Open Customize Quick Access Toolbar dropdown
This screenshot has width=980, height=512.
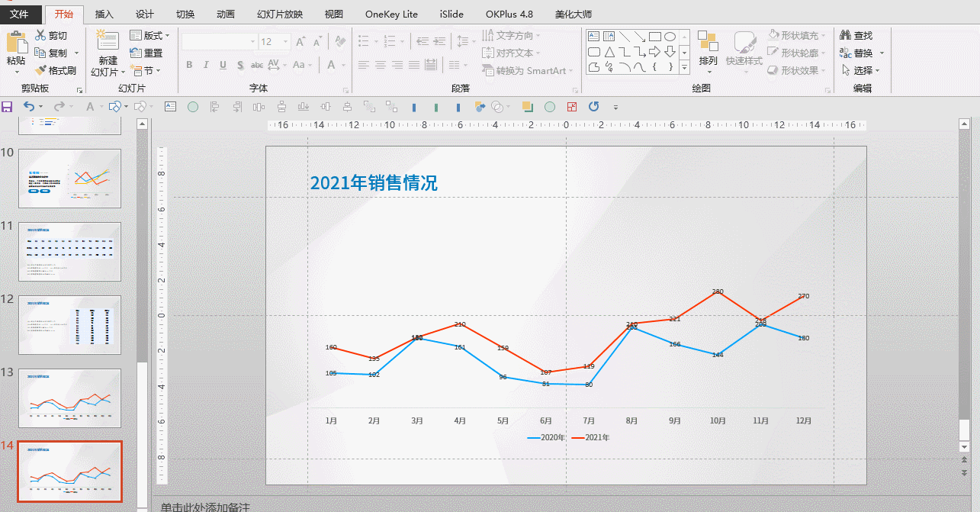pyautogui.click(x=616, y=107)
